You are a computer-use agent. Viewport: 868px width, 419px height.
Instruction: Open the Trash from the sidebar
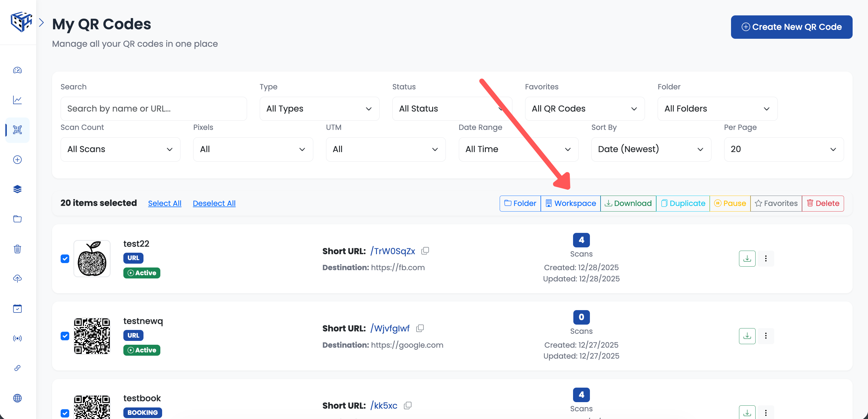point(17,249)
